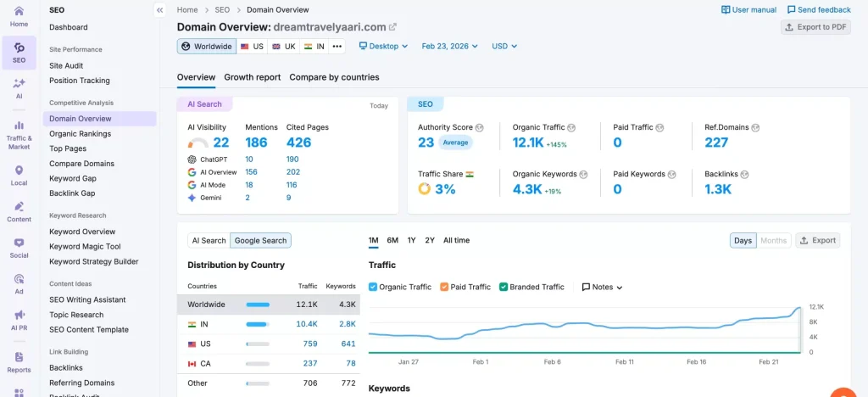Image resolution: width=868 pixels, height=397 pixels.
Task: Click the chart Export button
Action: click(818, 240)
